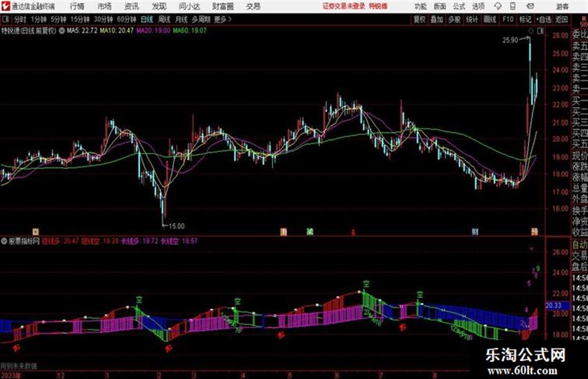Click the diamond icon at chart top right
588x379 pixels.
point(531,31)
